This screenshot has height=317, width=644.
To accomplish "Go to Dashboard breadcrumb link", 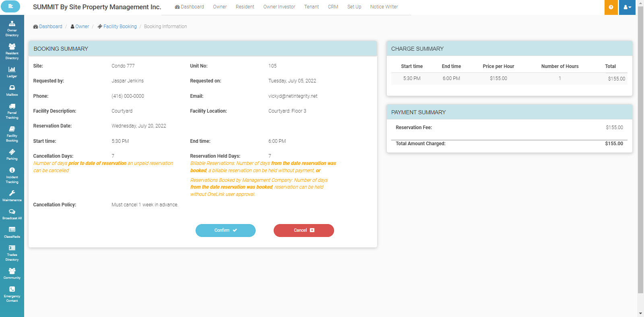I will point(48,27).
